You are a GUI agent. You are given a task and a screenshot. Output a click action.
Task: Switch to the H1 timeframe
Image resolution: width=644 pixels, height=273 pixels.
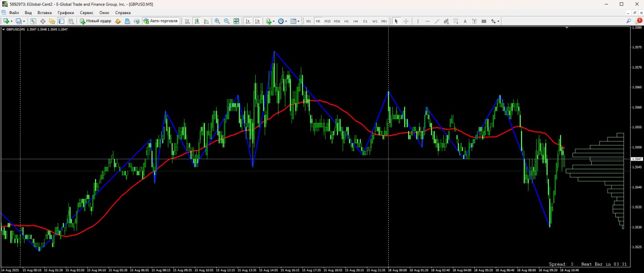tap(346, 21)
